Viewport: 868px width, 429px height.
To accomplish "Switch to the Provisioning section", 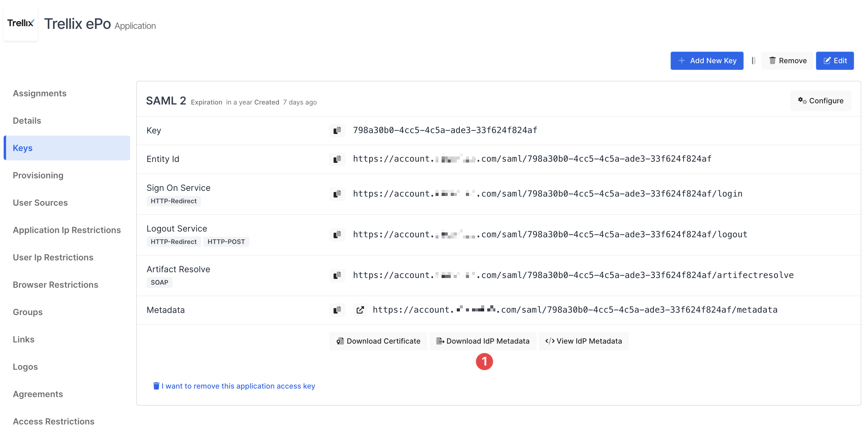I will [x=38, y=175].
